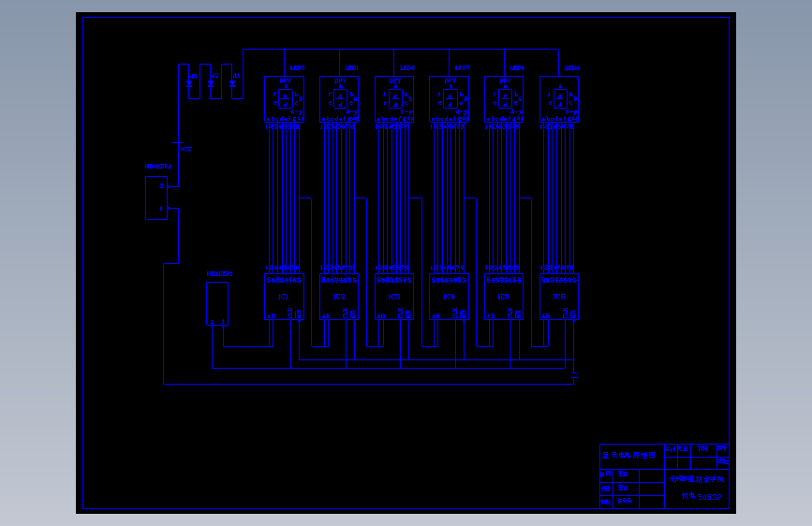Select the IC2 chip block

[x=339, y=297]
